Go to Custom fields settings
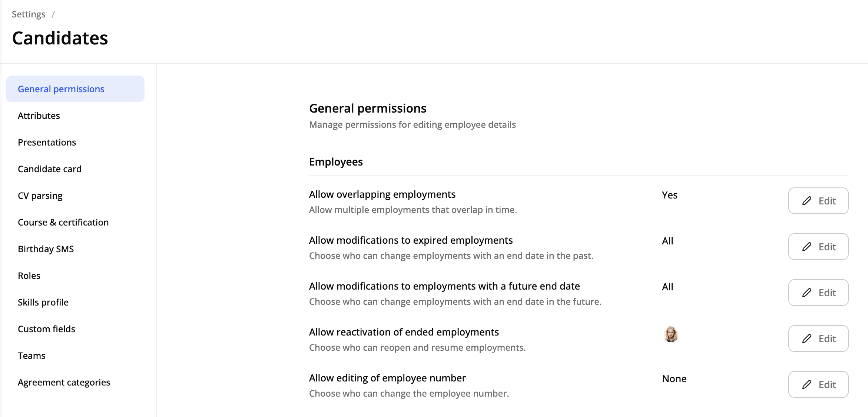 (x=46, y=329)
